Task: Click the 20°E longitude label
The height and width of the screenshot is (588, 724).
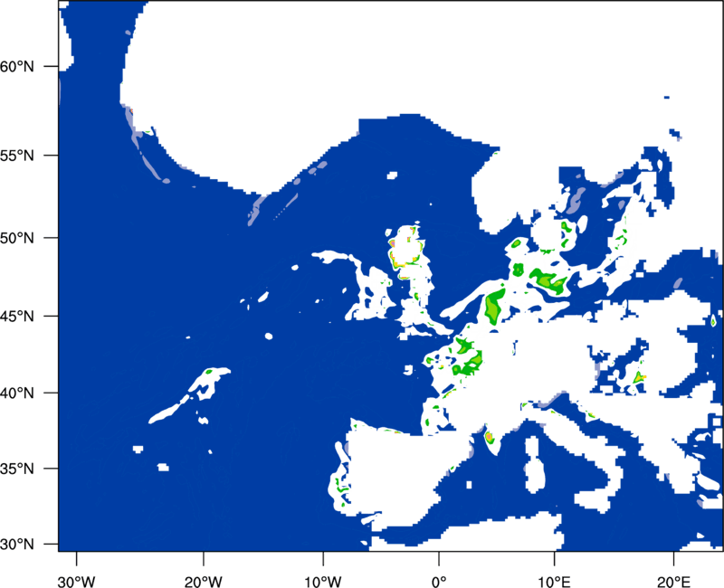Action: [673, 582]
